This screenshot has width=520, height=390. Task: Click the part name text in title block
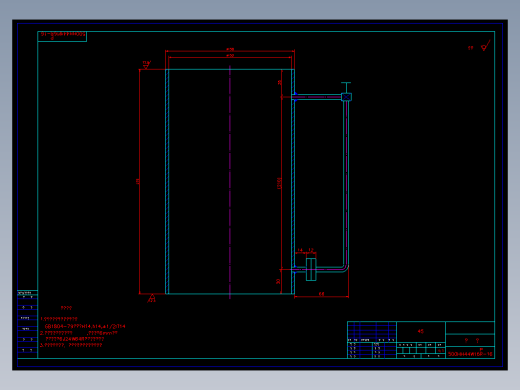472,340
